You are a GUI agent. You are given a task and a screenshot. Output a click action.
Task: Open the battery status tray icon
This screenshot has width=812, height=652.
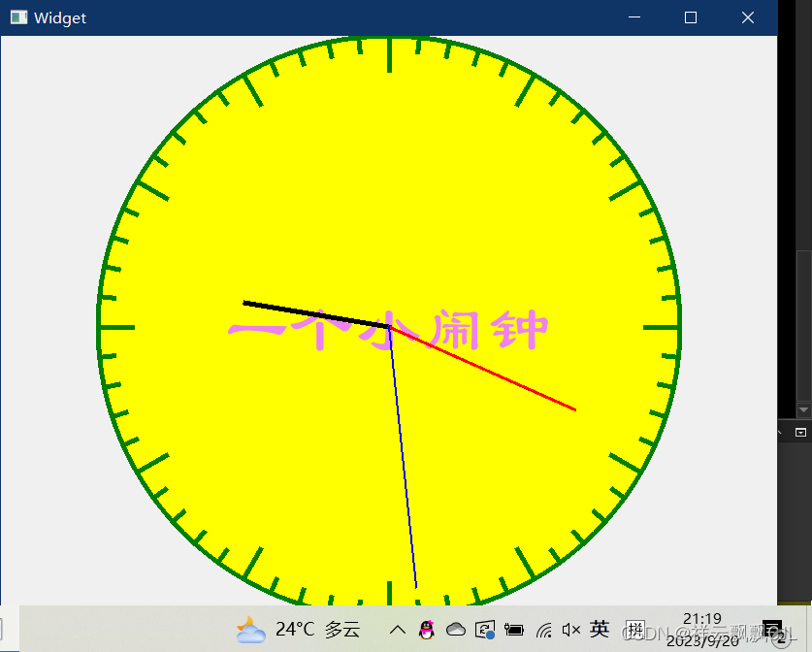tap(514, 630)
